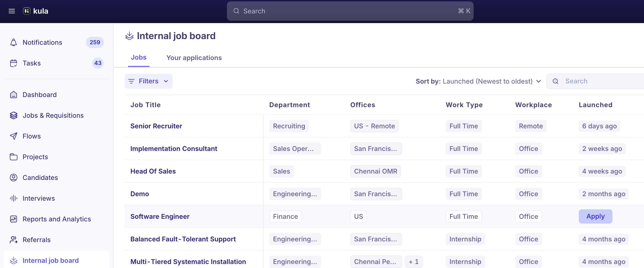Click the global Search bar at top
This screenshot has height=268, width=644.
[x=350, y=11]
